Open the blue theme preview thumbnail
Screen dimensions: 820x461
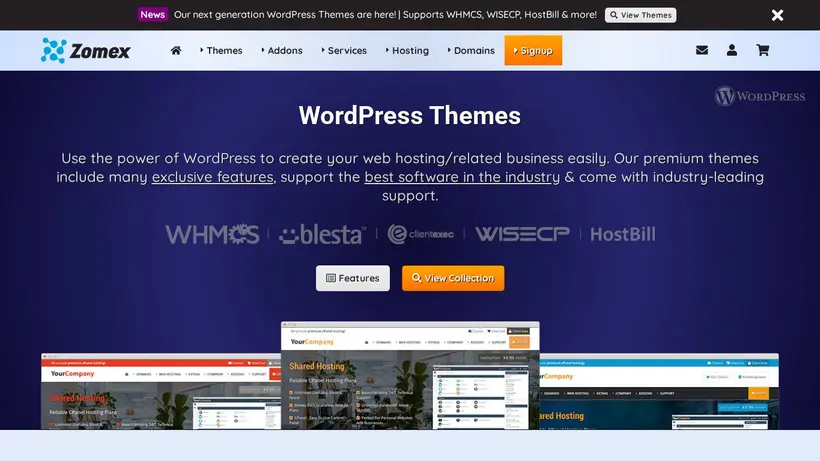coord(659,391)
